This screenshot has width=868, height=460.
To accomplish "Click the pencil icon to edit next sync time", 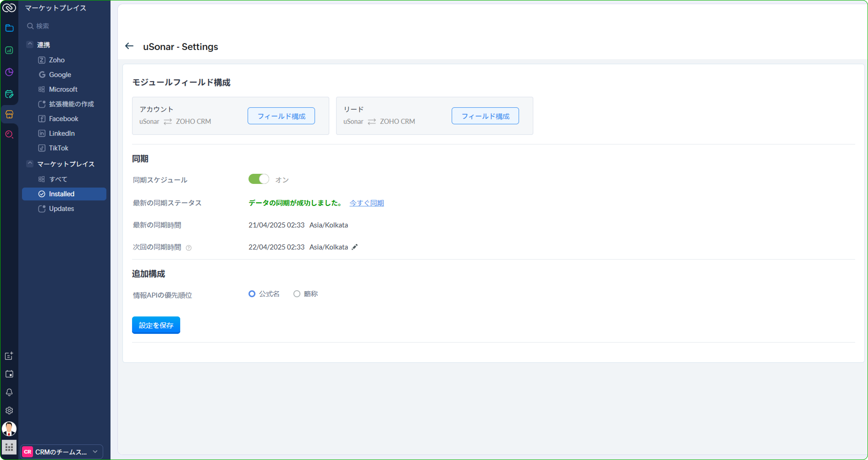I will [x=354, y=247].
